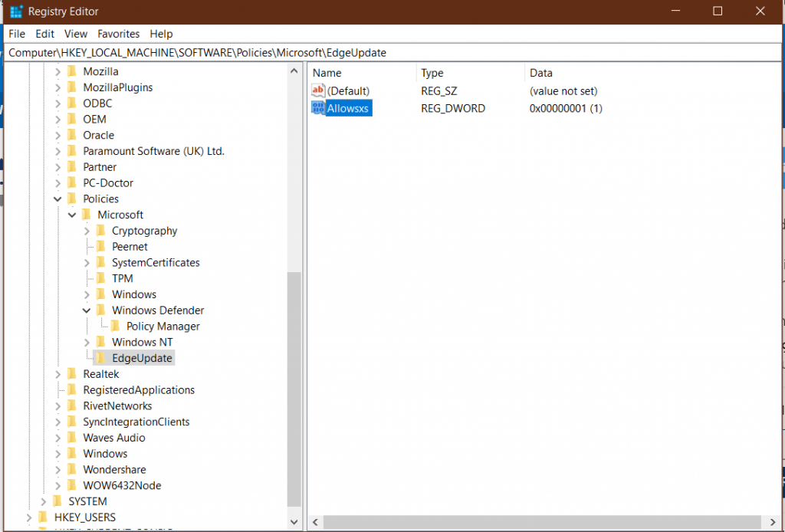Click the Paramount Software folder icon
The height and width of the screenshot is (532, 785).
(x=72, y=151)
